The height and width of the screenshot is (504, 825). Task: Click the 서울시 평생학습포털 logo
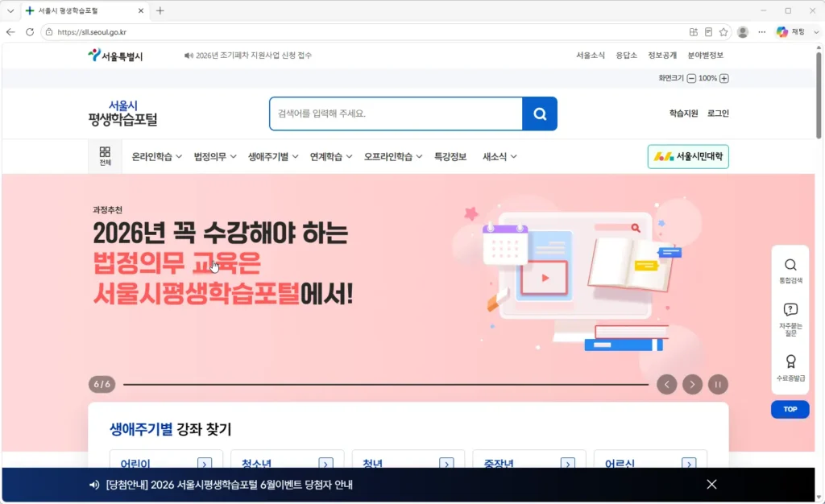tap(122, 114)
